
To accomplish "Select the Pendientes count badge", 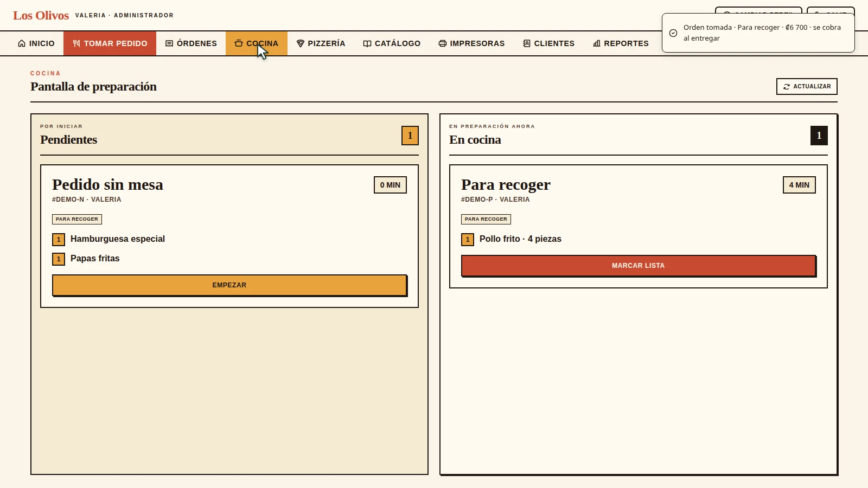I will [410, 136].
